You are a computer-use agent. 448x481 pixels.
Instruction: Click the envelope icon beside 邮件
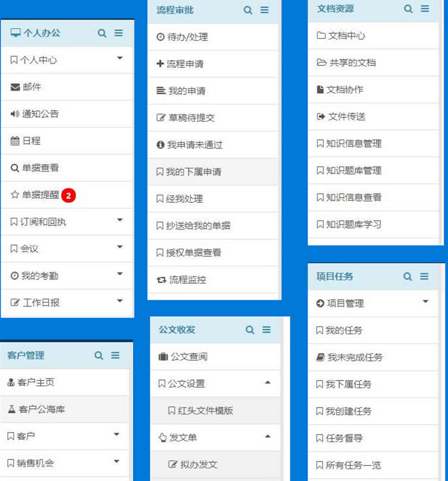[15, 87]
